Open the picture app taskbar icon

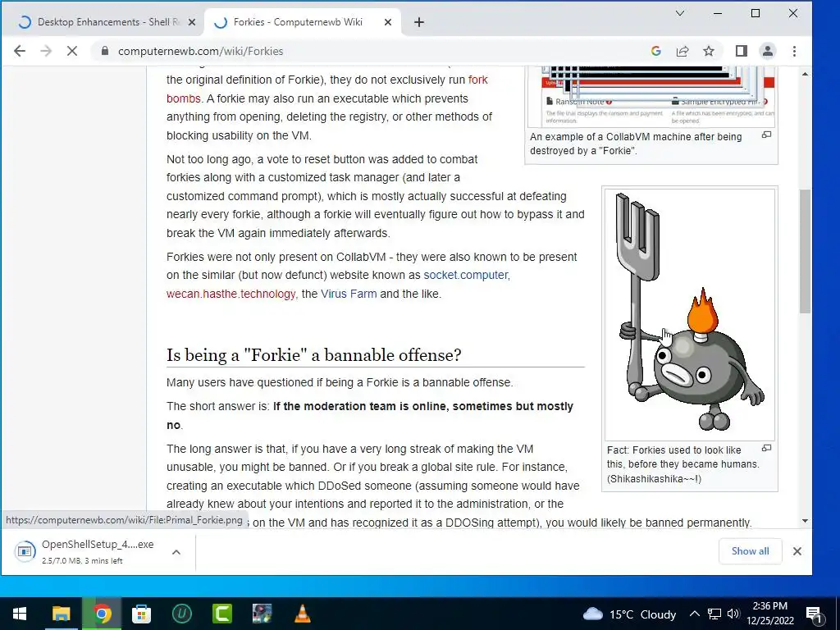point(262,614)
